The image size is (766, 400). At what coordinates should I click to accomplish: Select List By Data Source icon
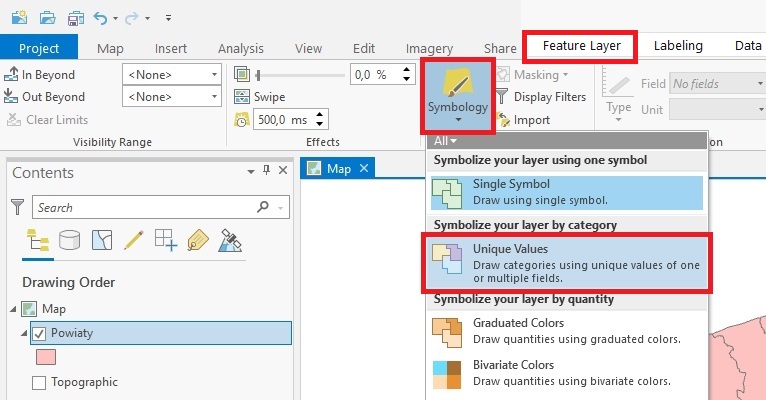[69, 240]
